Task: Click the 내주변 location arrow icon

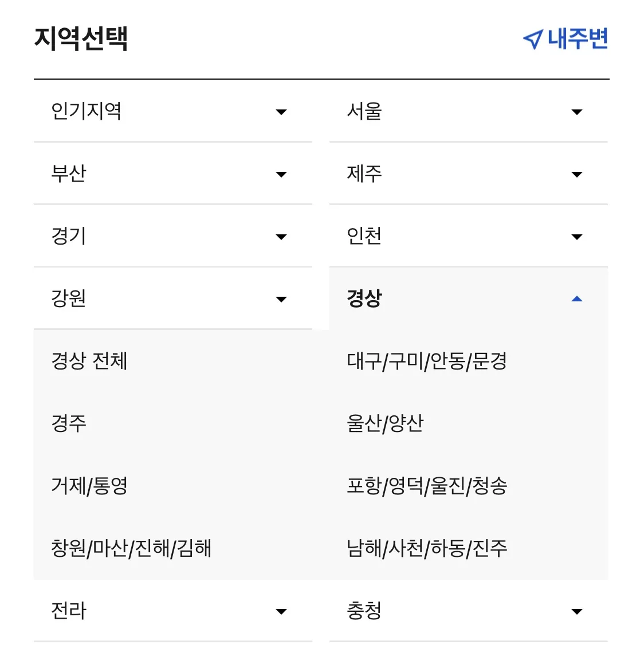Action: pyautogui.click(x=533, y=40)
